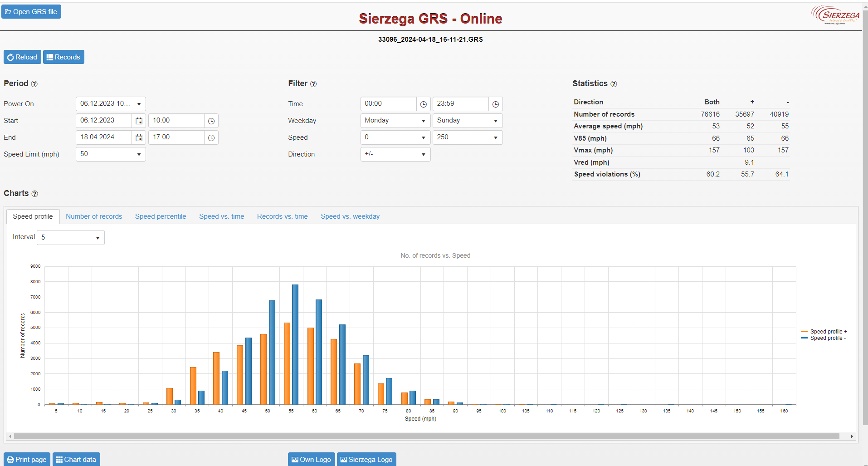Switch to the Speed percentile tab
This screenshot has width=868, height=466.
click(161, 216)
